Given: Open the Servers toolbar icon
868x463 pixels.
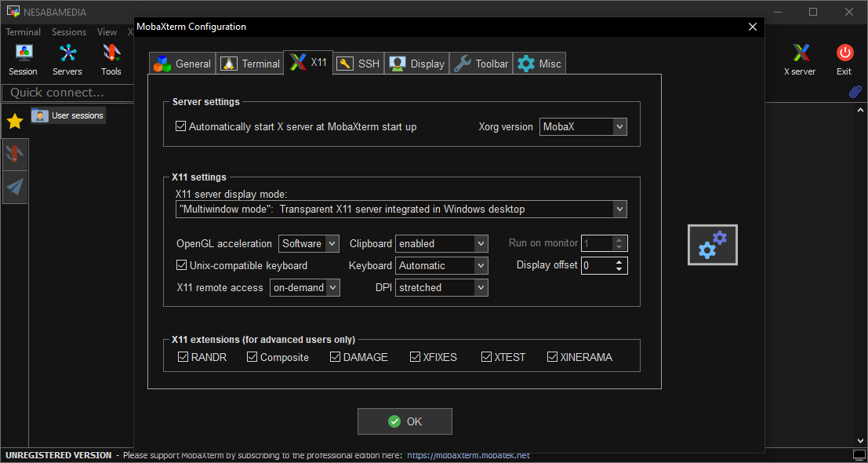Looking at the screenshot, I should pyautogui.click(x=67, y=54).
